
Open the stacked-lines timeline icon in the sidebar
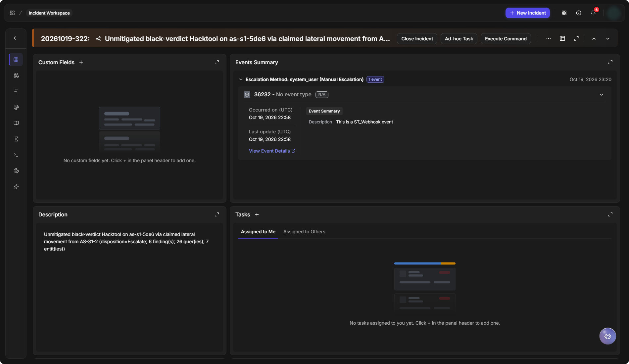point(16,91)
